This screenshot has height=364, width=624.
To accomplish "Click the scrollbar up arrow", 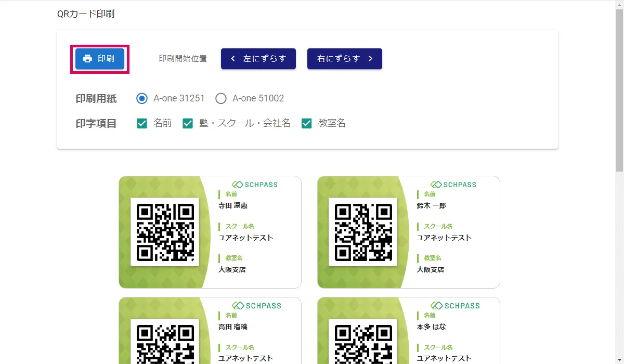I will (x=619, y=4).
